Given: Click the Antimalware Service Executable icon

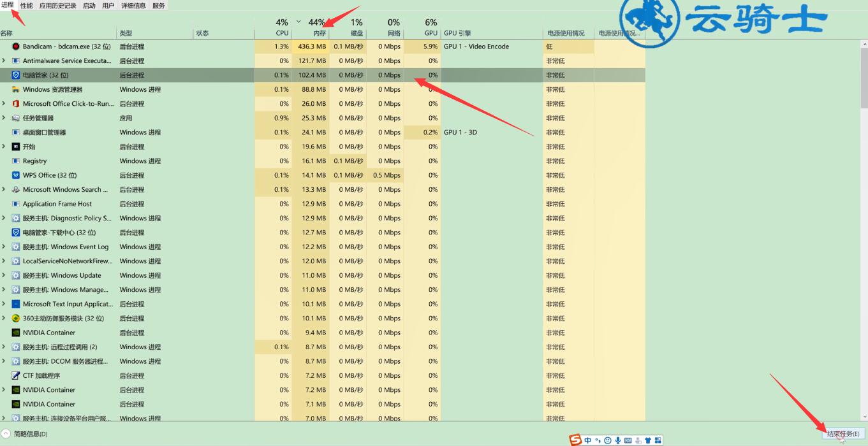Looking at the screenshot, I should click(16, 61).
